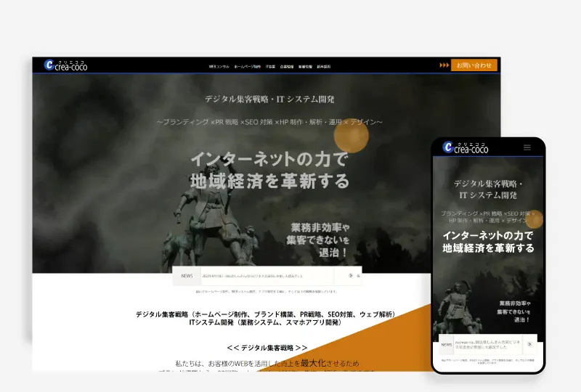Screen dimensions: 581x392
Task: Click the arrow icon in desktop NEWS bar
Action: tap(351, 276)
